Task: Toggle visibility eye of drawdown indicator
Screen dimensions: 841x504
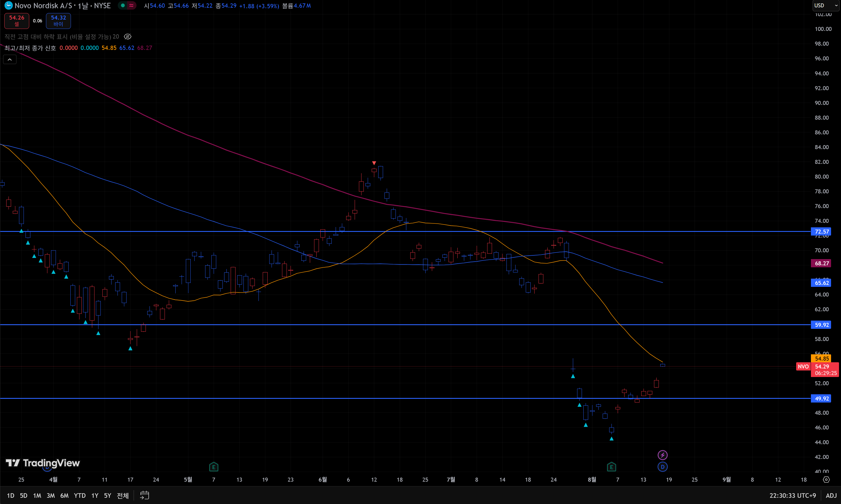Action: coord(127,37)
